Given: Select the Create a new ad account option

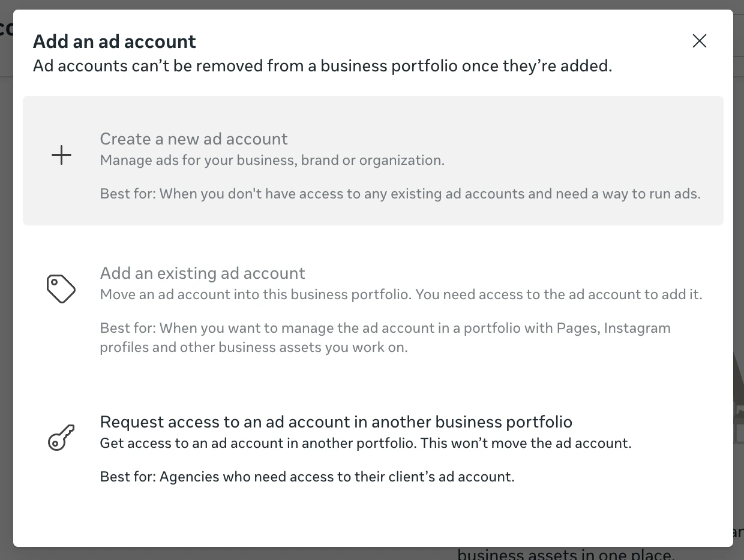Looking at the screenshot, I should (194, 139).
